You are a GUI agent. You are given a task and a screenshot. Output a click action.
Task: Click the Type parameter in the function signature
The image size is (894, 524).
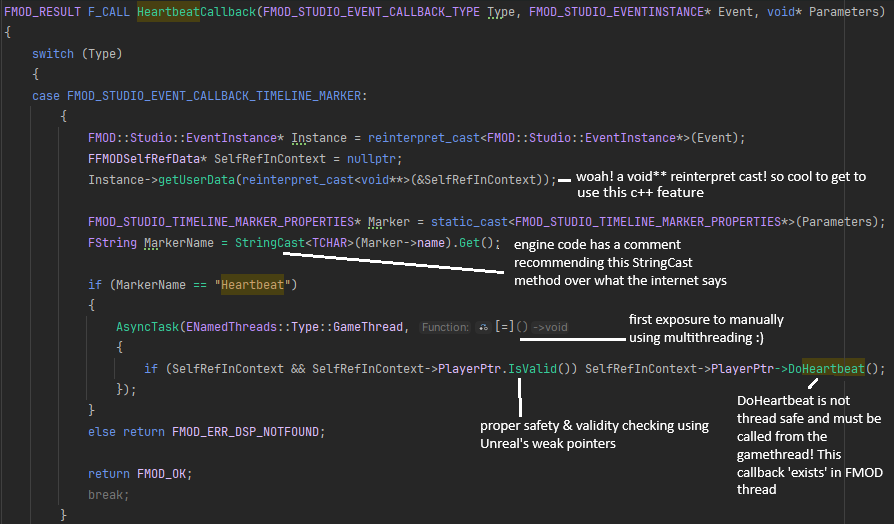pos(501,12)
